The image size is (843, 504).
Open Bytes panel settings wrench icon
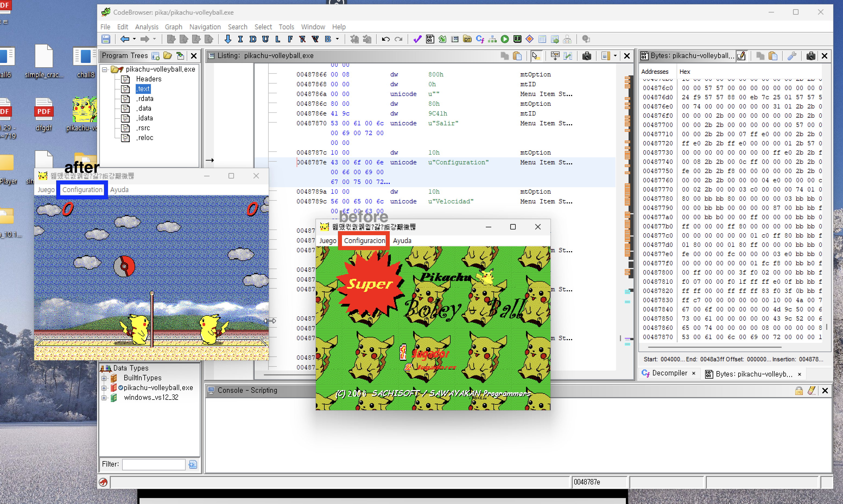[x=792, y=56]
